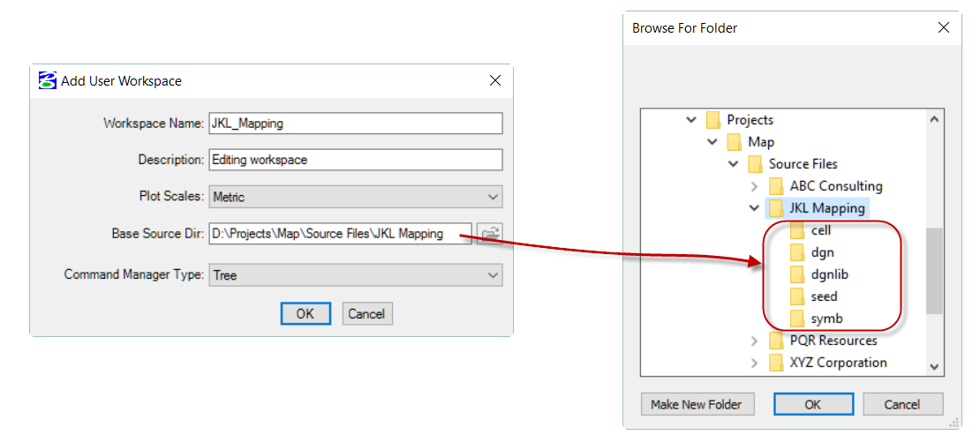Click the Workspace Name input field

pos(356,124)
